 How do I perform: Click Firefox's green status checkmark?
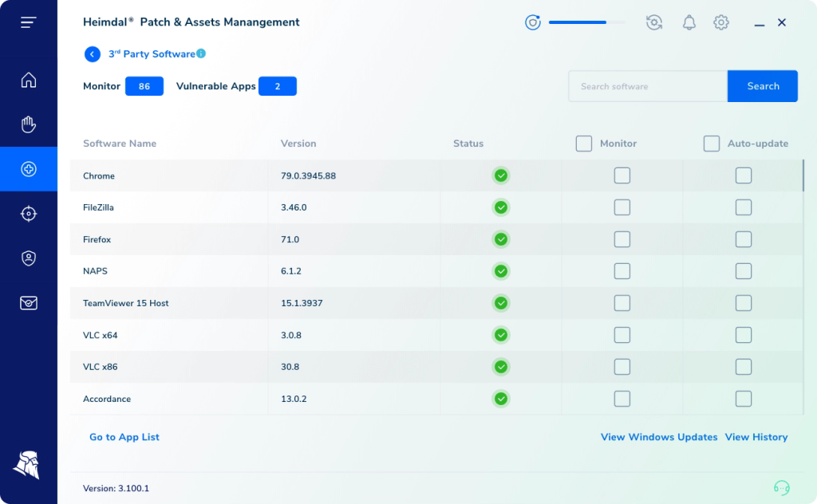coord(501,239)
